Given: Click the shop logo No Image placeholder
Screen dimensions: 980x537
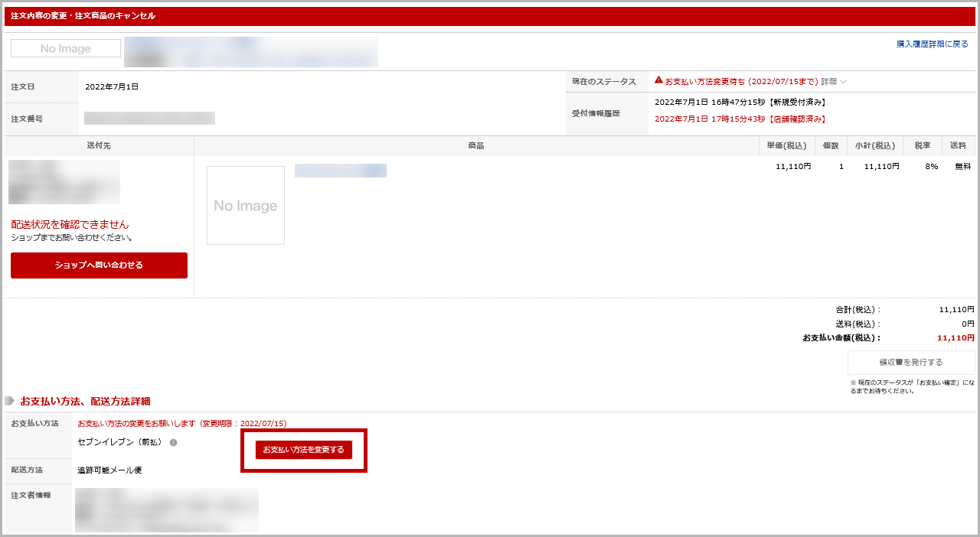Looking at the screenshot, I should 66,48.
